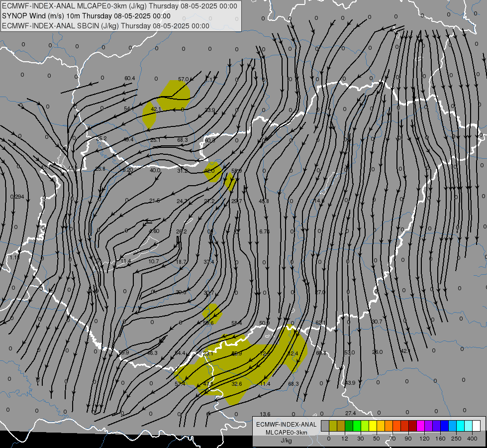This screenshot has width=487, height=448.
Task: Click legend tick label 160
Action: pos(440,439)
